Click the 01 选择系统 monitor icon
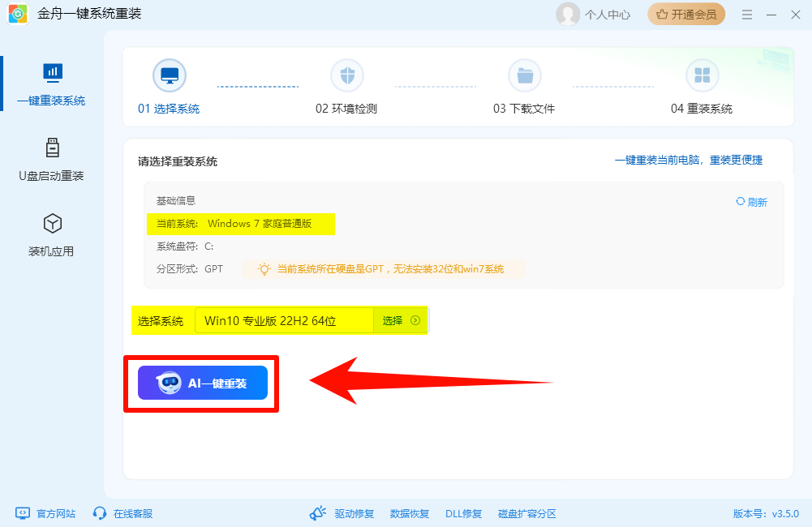The width and height of the screenshot is (812, 527). pos(170,75)
